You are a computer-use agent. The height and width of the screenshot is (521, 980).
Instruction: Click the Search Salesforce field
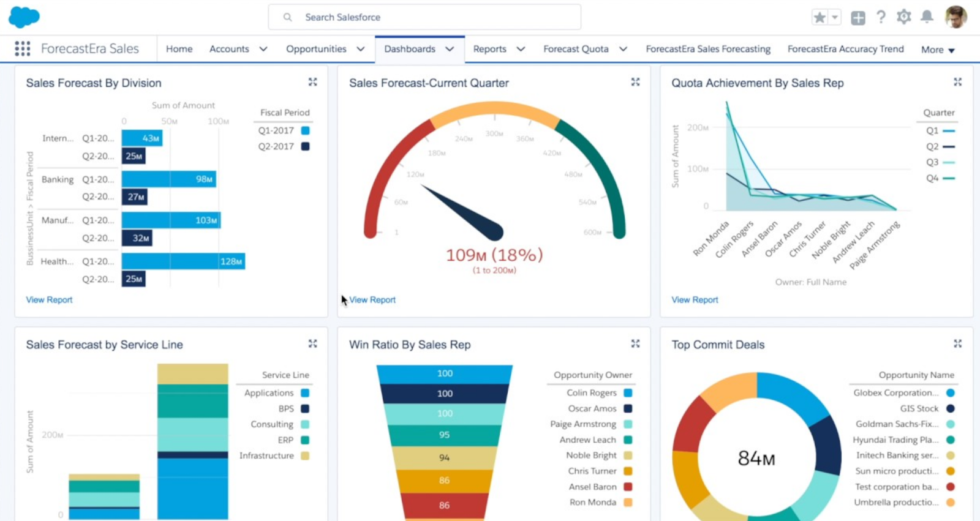pyautogui.click(x=424, y=17)
